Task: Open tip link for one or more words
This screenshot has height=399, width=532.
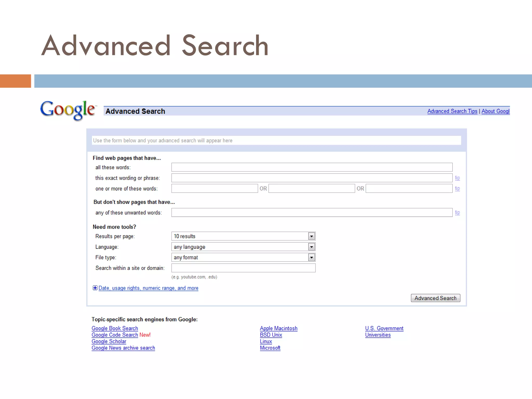Action: (457, 188)
